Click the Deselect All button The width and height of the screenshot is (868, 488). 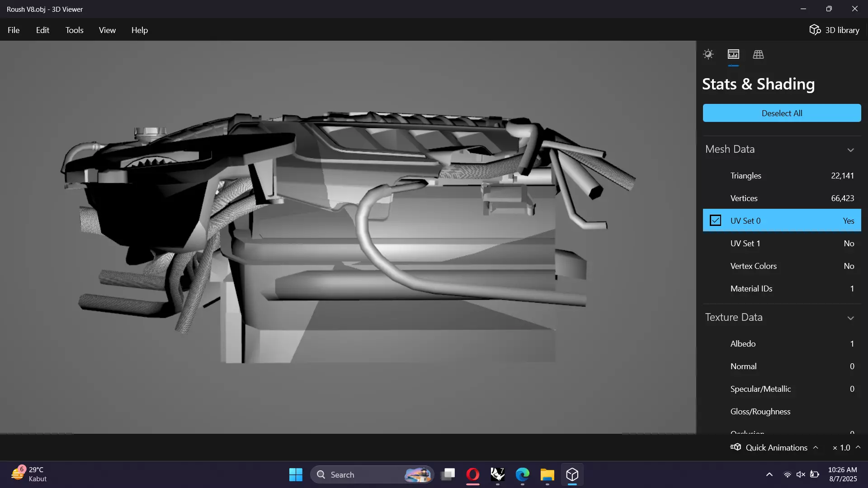782,113
